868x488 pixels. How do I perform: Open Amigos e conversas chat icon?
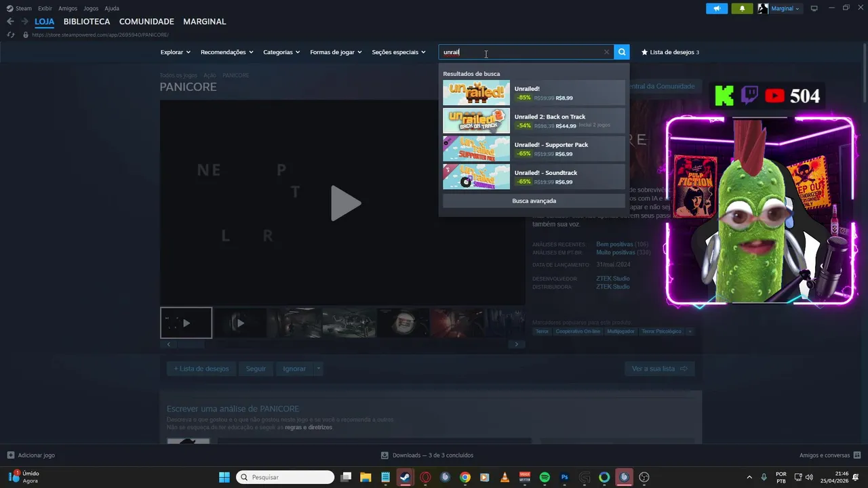tap(857, 455)
